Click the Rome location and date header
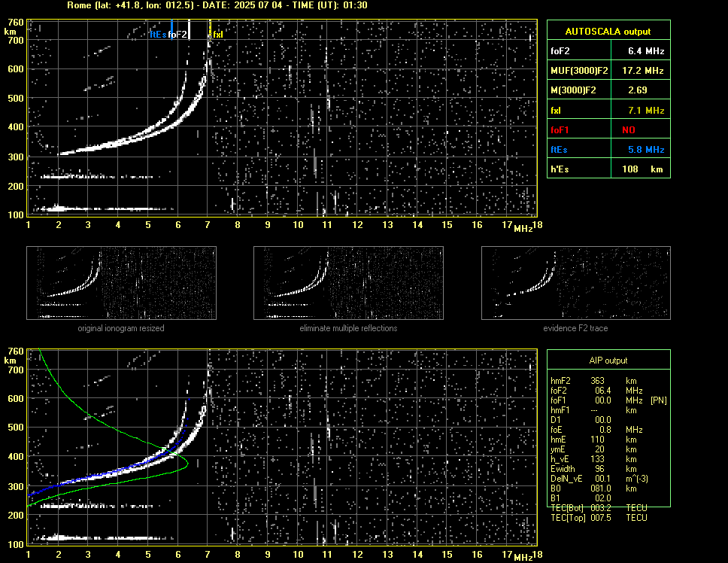The width and height of the screenshot is (728, 563). click(x=217, y=5)
